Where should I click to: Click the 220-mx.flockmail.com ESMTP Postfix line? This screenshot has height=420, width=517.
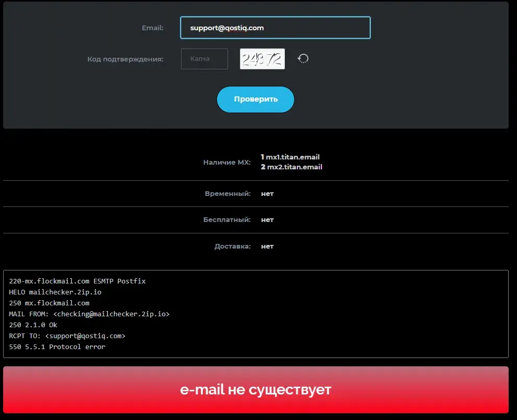(x=77, y=281)
